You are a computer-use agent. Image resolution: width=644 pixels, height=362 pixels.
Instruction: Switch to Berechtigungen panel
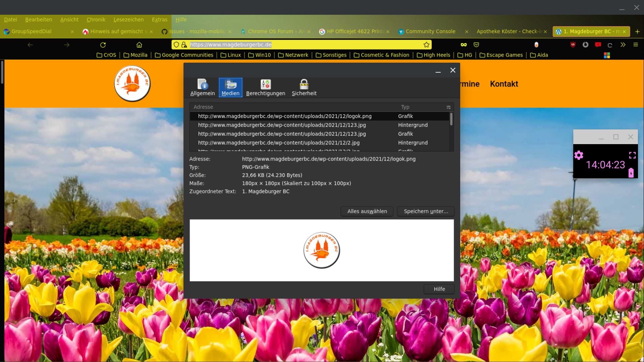265,87
